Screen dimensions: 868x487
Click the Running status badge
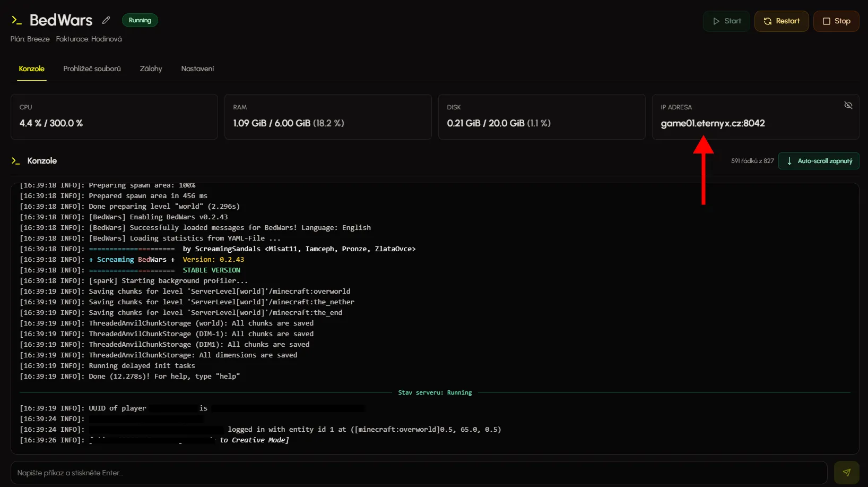point(140,20)
